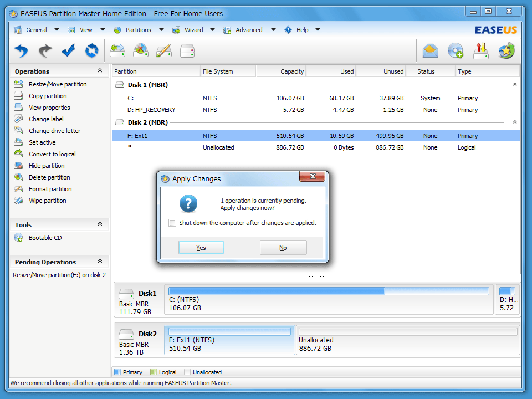Click the Delete partition toolbar icon

click(140, 51)
